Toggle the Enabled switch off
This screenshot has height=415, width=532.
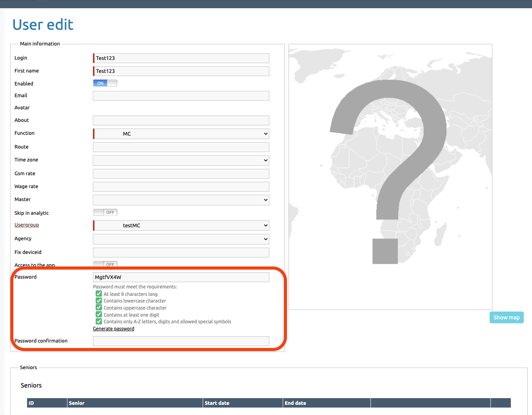[x=105, y=83]
